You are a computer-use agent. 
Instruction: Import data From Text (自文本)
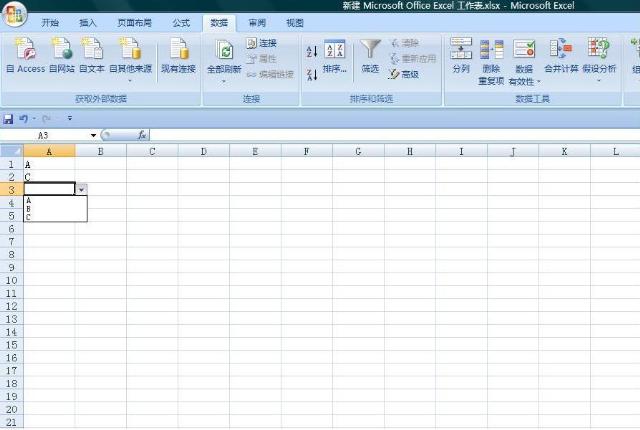[x=91, y=55]
